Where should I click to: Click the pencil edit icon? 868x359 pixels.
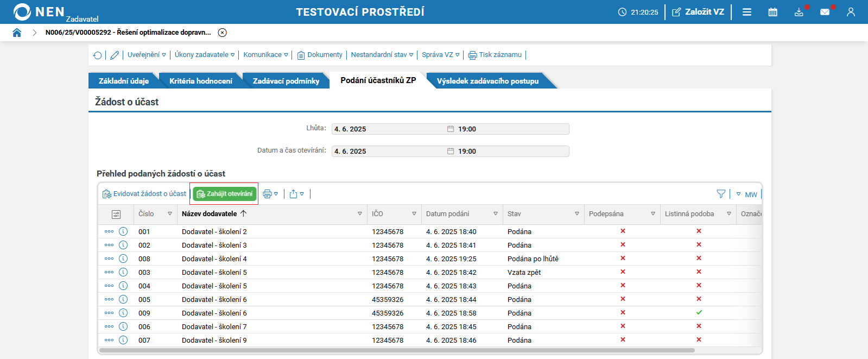click(115, 55)
